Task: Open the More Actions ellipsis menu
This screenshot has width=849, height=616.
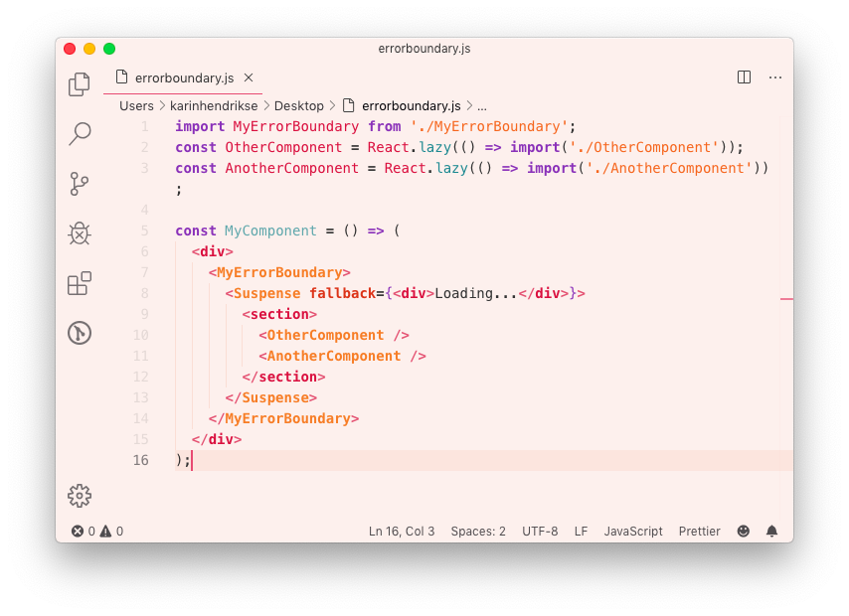Action: [x=775, y=77]
